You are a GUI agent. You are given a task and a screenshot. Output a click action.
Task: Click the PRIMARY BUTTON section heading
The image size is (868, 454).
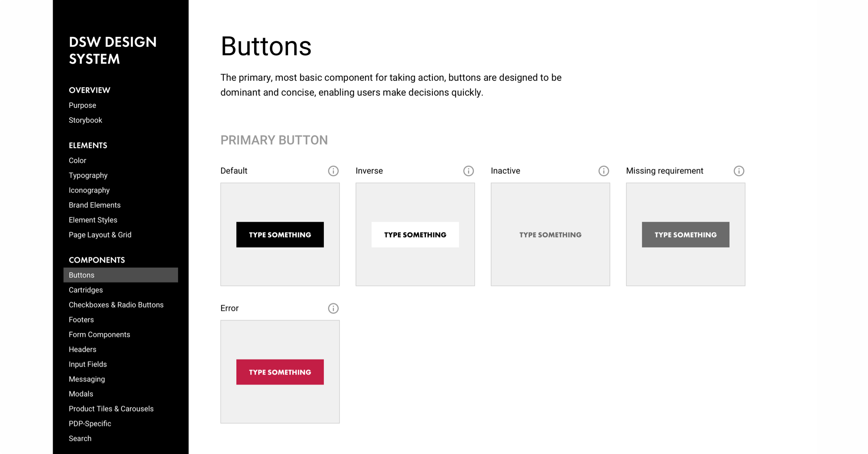pyautogui.click(x=274, y=140)
